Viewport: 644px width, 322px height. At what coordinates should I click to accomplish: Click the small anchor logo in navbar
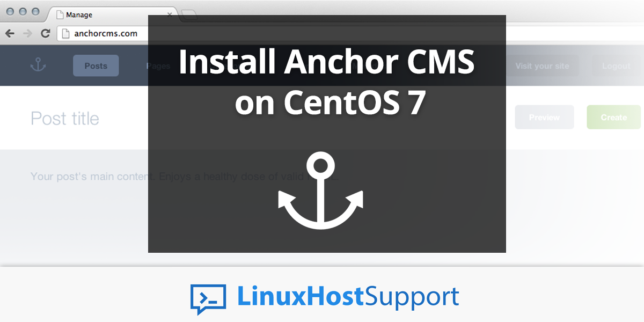(38, 66)
